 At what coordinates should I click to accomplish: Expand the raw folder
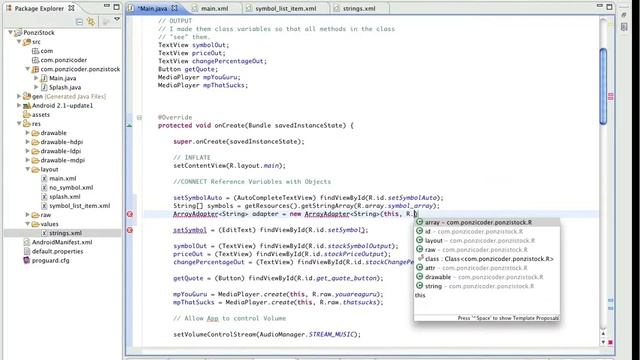(27, 215)
